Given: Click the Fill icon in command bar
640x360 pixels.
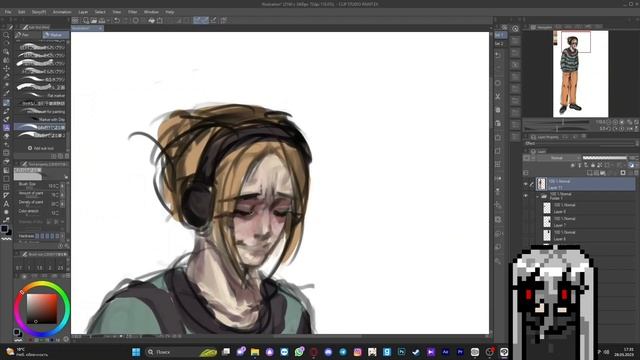Looking at the screenshot, I should pyautogui.click(x=151, y=20).
